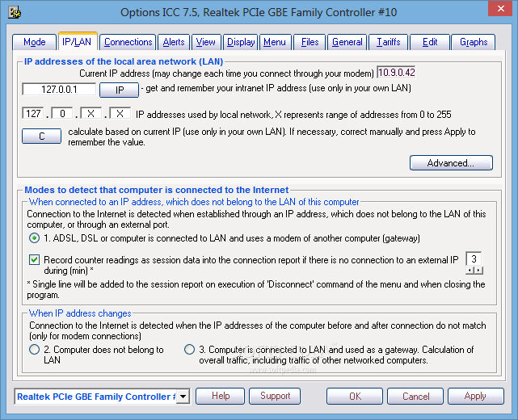The image size is (518, 420).
Task: Toggle Record counter readings checkbox
Action: (35, 260)
